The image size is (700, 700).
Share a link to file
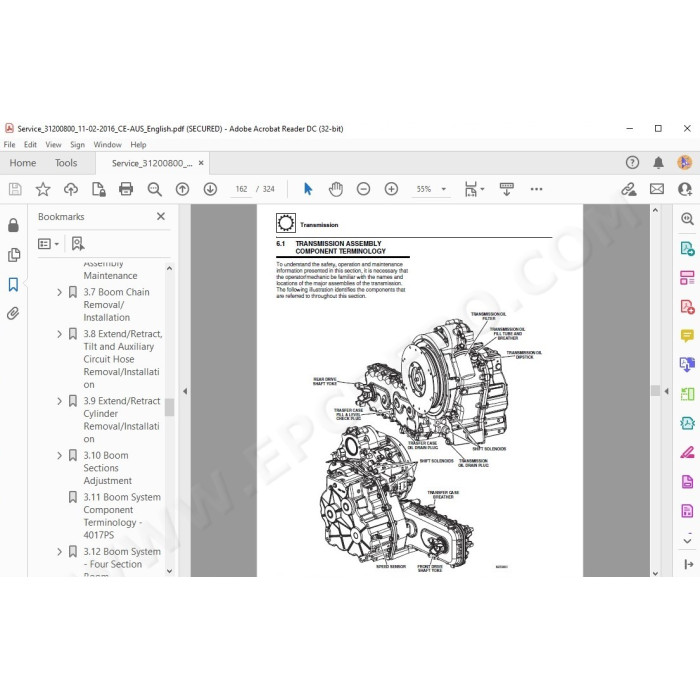tap(629, 189)
